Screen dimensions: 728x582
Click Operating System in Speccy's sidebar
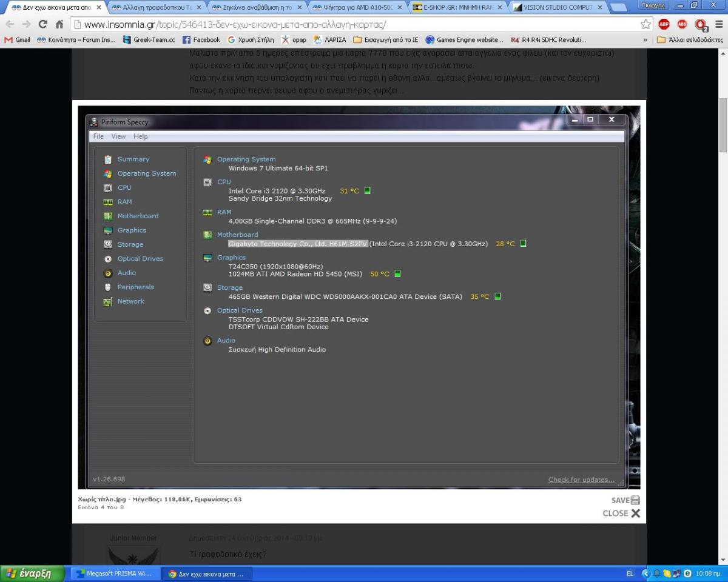[146, 173]
